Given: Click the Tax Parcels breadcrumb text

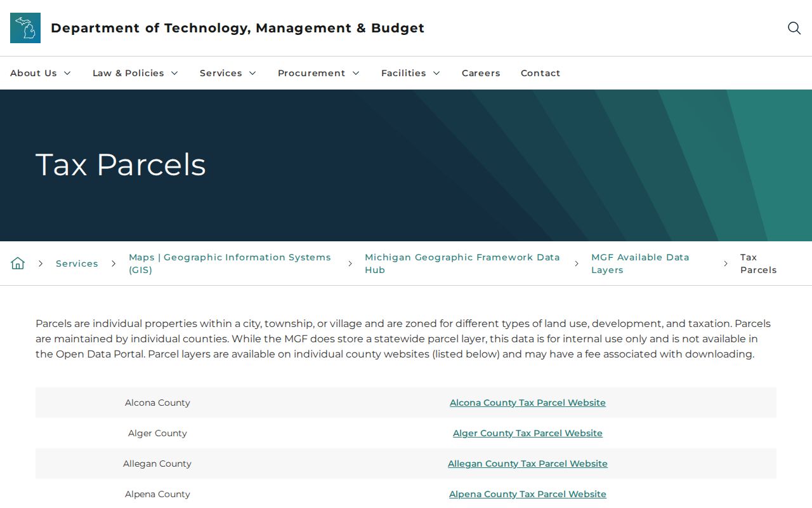Looking at the screenshot, I should click(758, 264).
